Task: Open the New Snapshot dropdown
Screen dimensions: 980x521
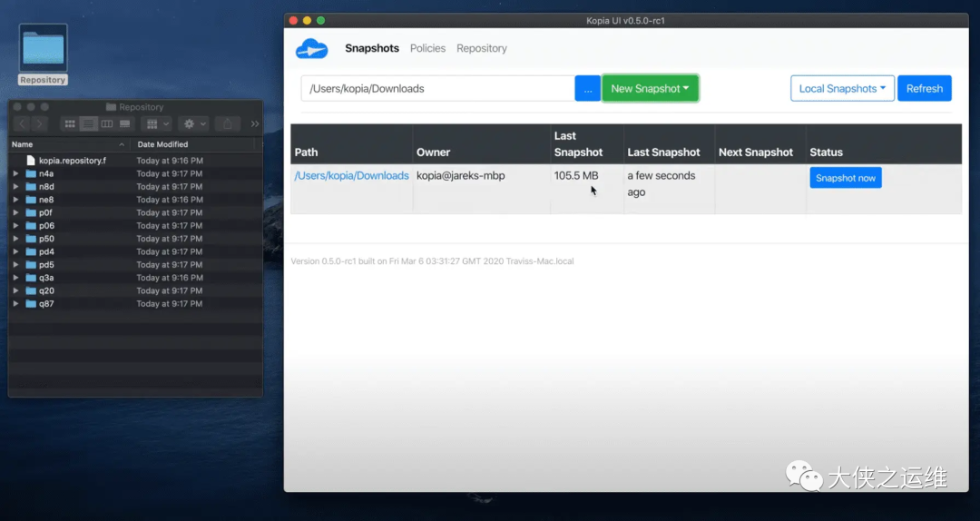Action: tap(650, 89)
